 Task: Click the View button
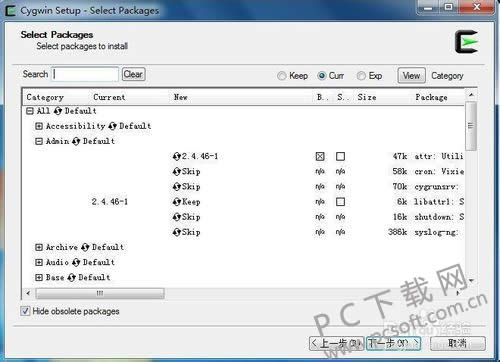[x=411, y=76]
